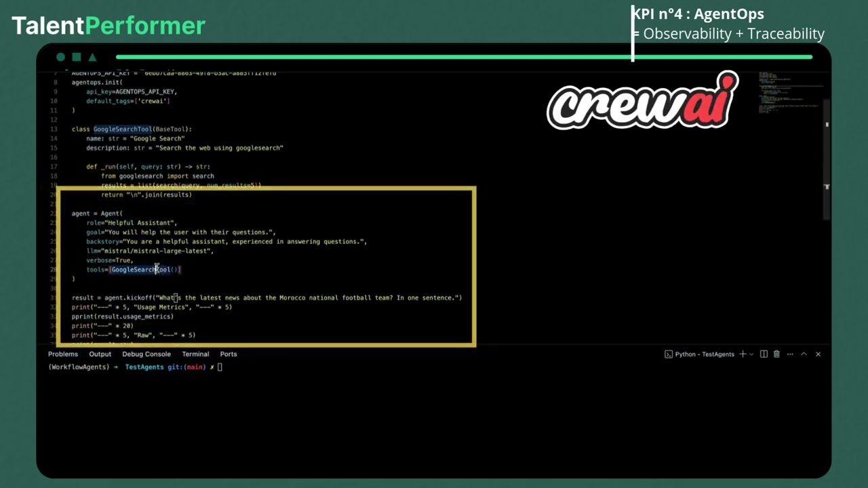The width and height of the screenshot is (868, 488).
Task: Click 'git:(main)' in the terminal prompt
Action: (186, 367)
